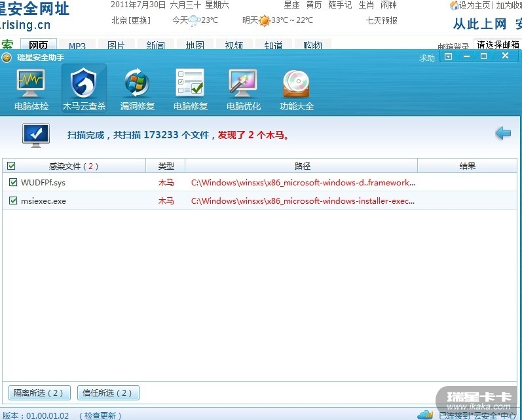This screenshot has width=522, height=420.
Task: Click the WUDFPf.sys path ending framework...
Action: click(303, 183)
